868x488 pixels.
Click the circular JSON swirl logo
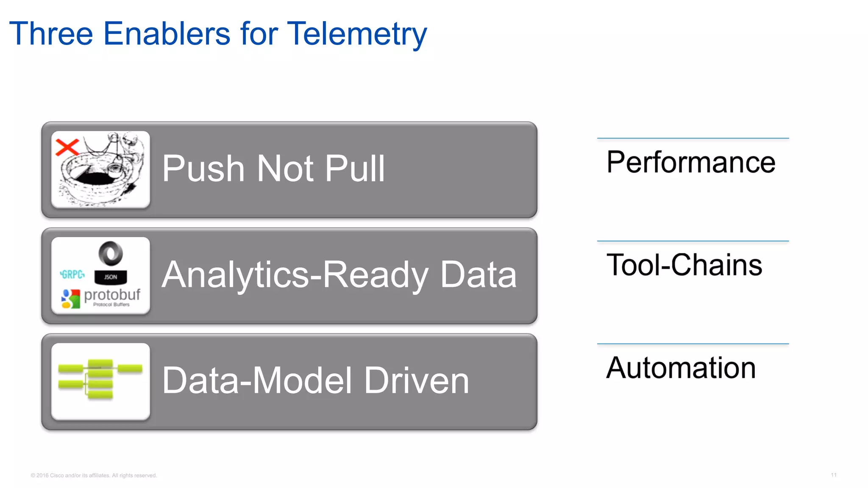[111, 253]
